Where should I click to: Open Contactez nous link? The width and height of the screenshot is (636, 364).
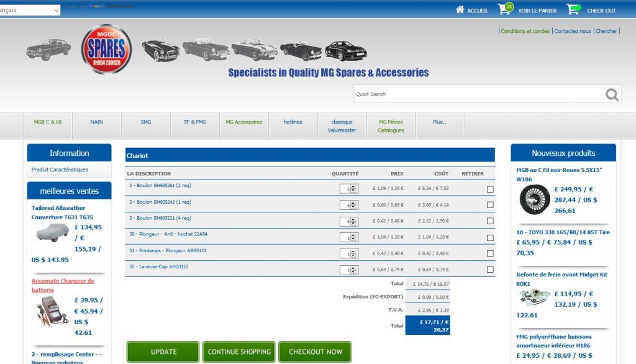coord(572,31)
